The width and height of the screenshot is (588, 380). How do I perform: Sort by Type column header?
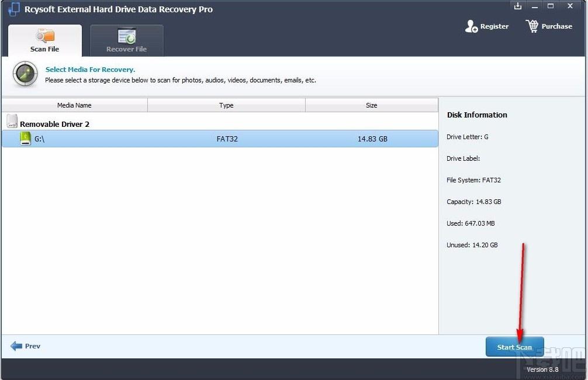pos(227,105)
